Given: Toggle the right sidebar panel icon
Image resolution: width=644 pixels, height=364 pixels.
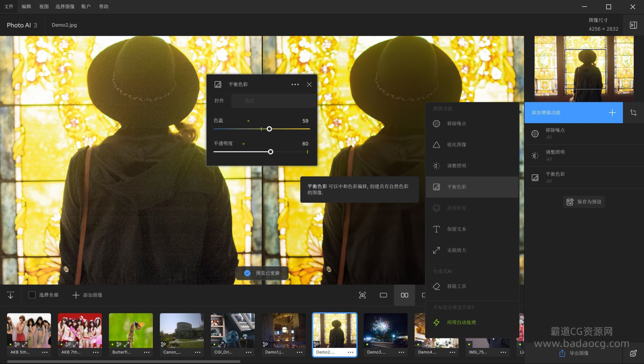Looking at the screenshot, I should click(633, 25).
